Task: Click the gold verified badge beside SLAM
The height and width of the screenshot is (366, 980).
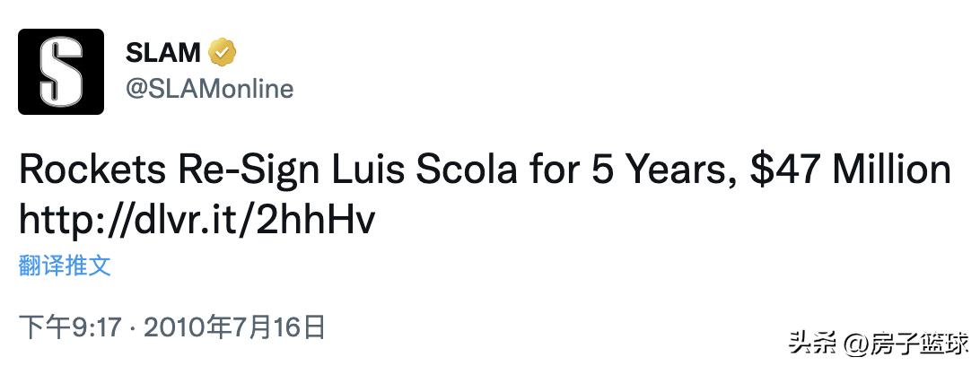Action: click(222, 53)
